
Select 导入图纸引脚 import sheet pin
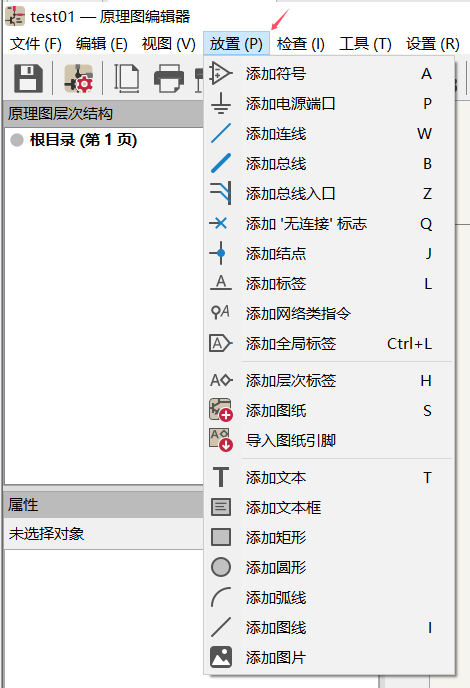coord(329,441)
